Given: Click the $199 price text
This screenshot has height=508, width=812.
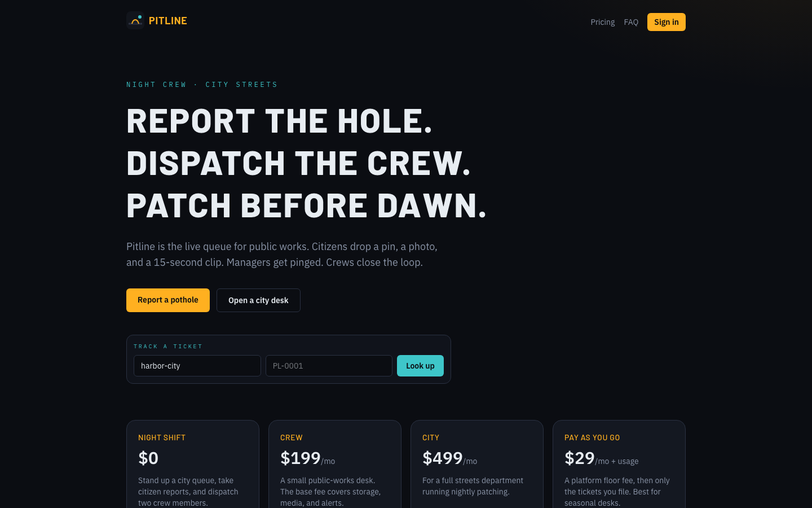Looking at the screenshot, I should [301, 458].
